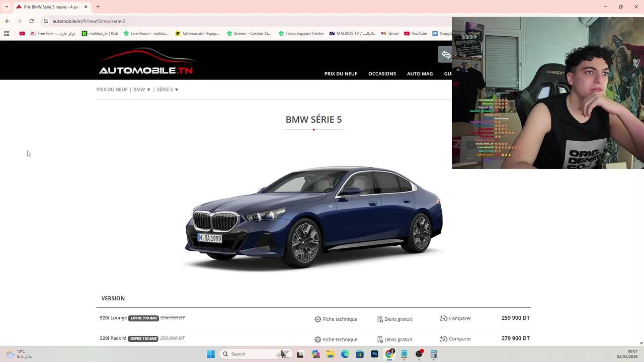This screenshot has height=362, width=644.
Task: Open the Stream - Creator St bookmark
Action: click(x=249, y=34)
